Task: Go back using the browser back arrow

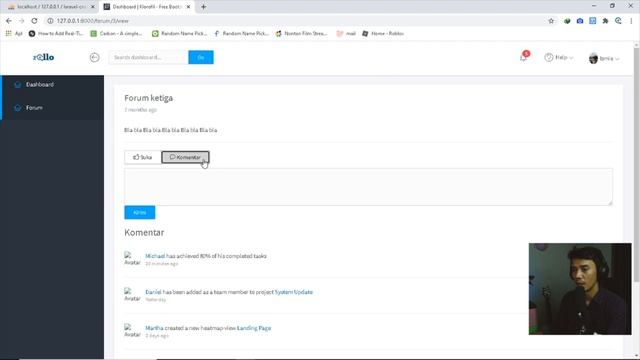Action: coord(9,20)
